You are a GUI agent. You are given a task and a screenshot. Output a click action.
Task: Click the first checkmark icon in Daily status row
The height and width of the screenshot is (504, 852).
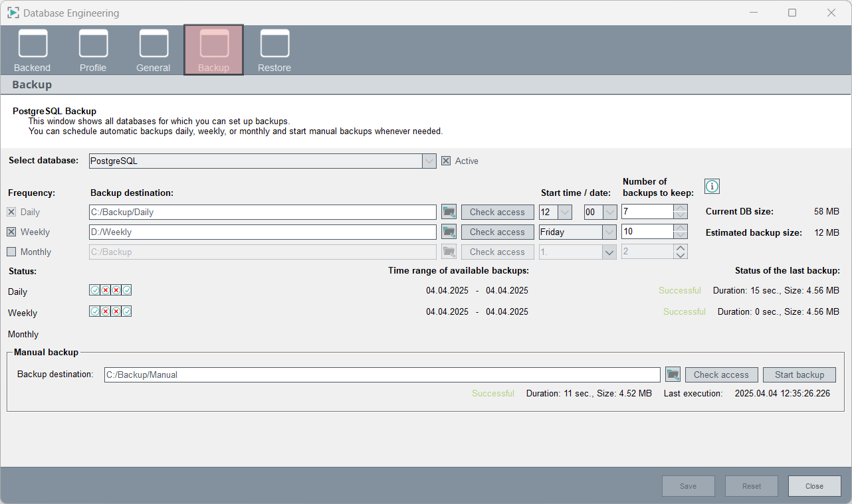click(95, 290)
